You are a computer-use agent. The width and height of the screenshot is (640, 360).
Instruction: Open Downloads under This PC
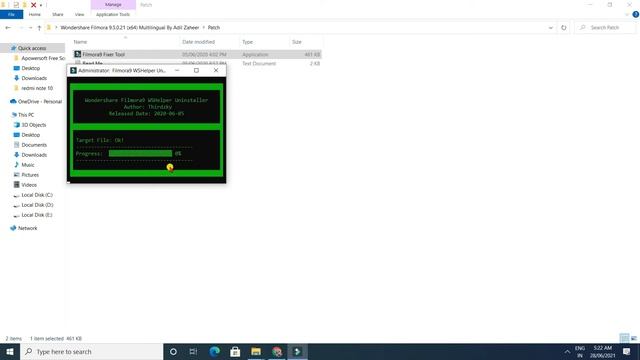34,155
